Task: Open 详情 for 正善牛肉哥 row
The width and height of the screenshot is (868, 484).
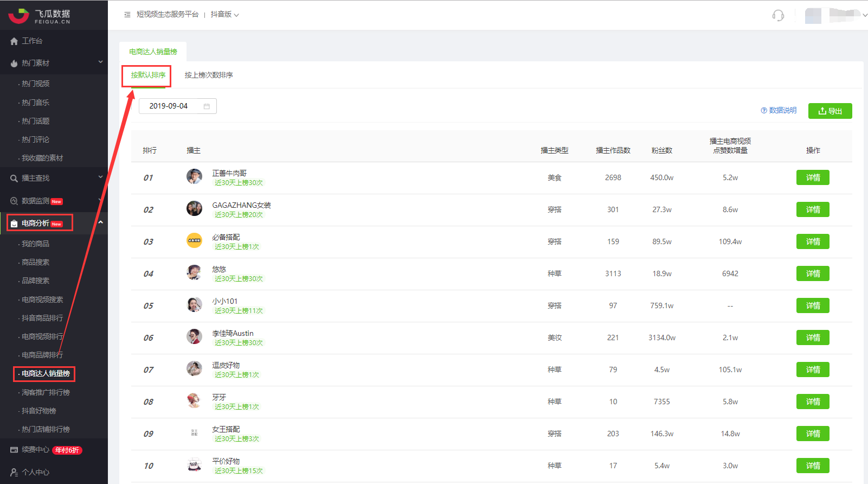Action: pyautogui.click(x=813, y=177)
